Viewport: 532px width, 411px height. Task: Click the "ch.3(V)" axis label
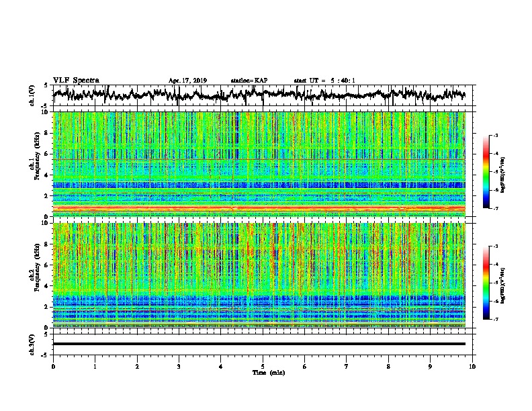pos(32,345)
